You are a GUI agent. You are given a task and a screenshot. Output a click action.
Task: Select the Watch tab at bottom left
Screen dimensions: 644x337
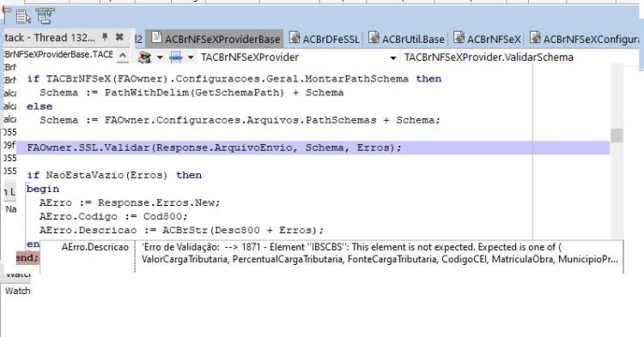[18, 291]
